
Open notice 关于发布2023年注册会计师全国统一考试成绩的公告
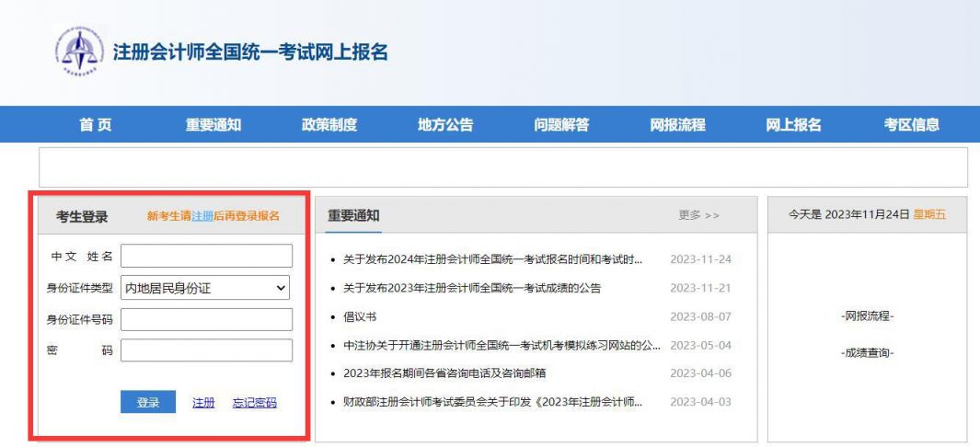(472, 288)
